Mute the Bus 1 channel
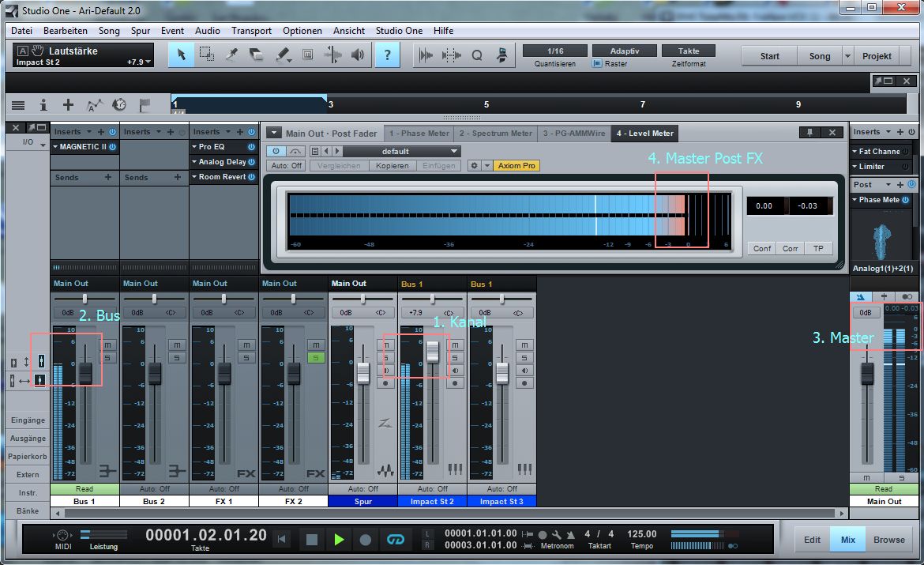The height and width of the screenshot is (565, 924). tap(107, 345)
